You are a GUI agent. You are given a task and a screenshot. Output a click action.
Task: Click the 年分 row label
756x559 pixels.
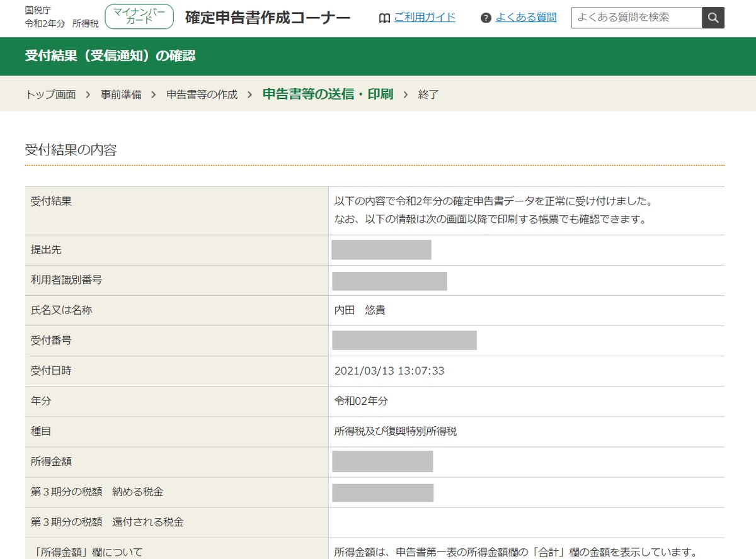coord(41,401)
